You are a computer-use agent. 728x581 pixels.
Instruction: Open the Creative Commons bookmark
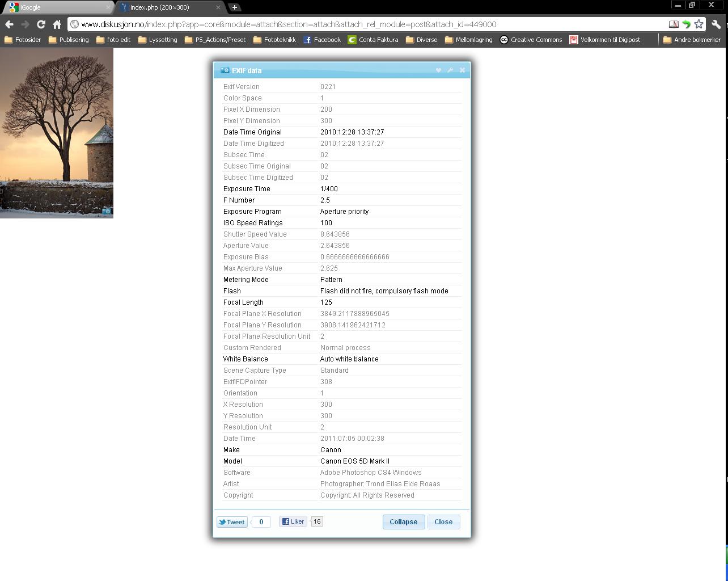[x=531, y=40]
